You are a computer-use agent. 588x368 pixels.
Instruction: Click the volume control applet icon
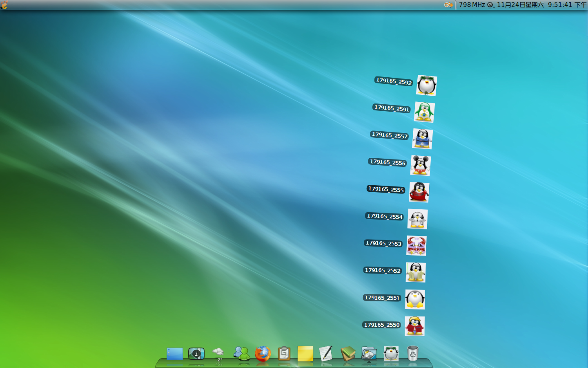(x=490, y=5)
